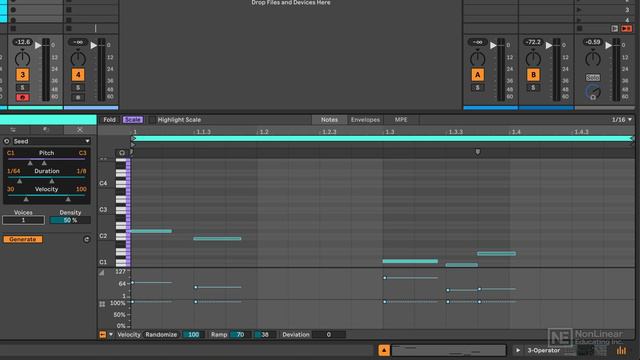Click the back to arrangement red icon
This screenshot has width=640, height=360.
626,28
